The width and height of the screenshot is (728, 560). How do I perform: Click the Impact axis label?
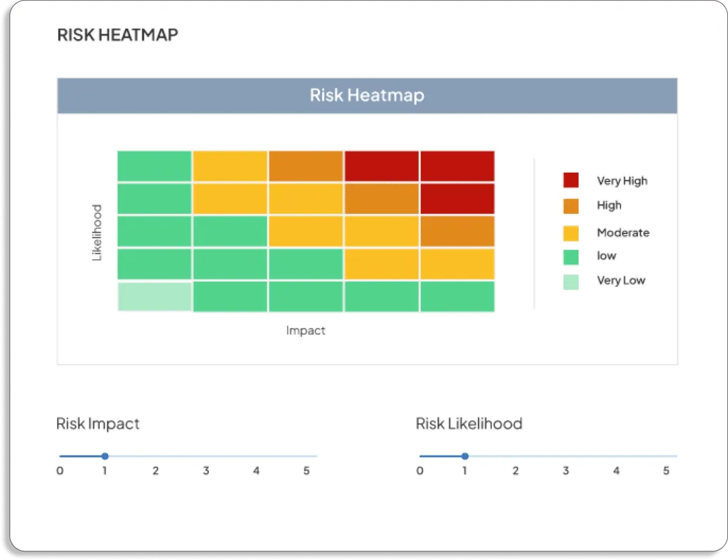click(x=306, y=330)
